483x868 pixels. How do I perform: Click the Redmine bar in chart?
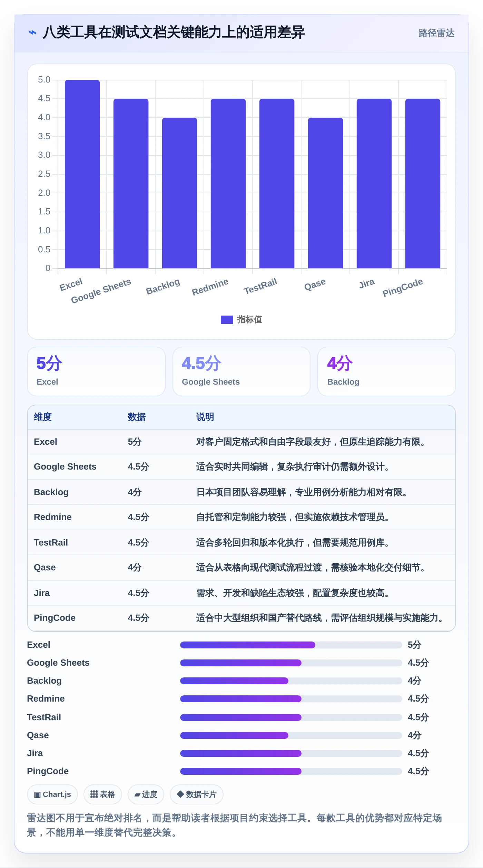click(x=228, y=183)
